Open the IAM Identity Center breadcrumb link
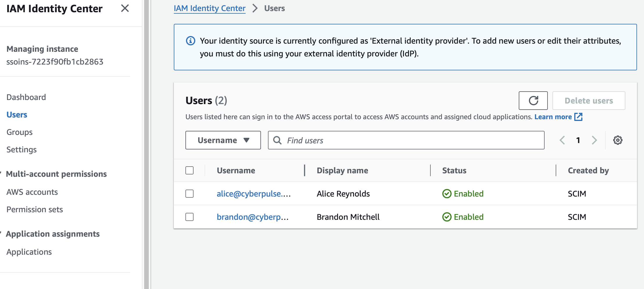The image size is (644, 289). click(210, 8)
